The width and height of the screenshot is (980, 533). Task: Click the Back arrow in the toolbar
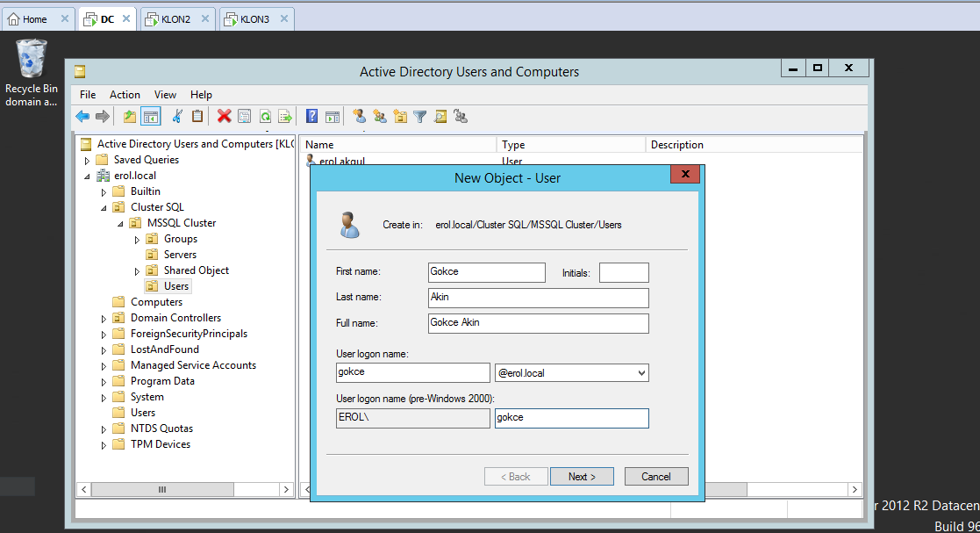[x=82, y=116]
